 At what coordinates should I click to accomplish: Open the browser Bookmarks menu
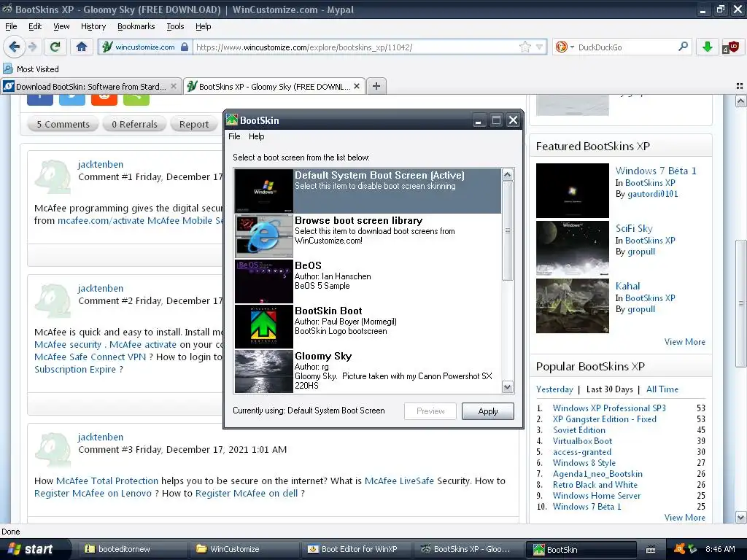point(136,26)
